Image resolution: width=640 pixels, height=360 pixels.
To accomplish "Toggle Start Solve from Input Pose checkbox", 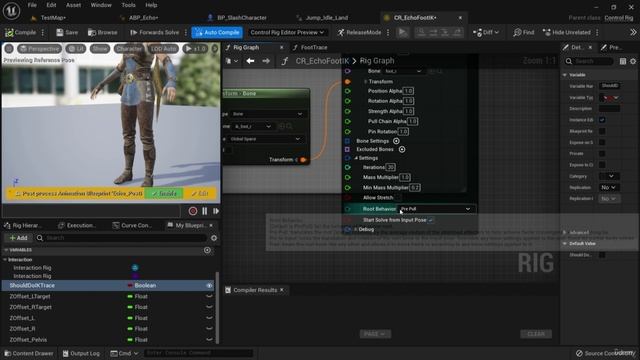I will 431,220.
